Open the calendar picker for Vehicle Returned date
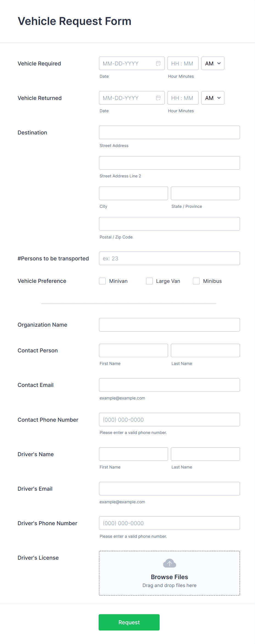This screenshot has height=644, width=255. (x=158, y=98)
